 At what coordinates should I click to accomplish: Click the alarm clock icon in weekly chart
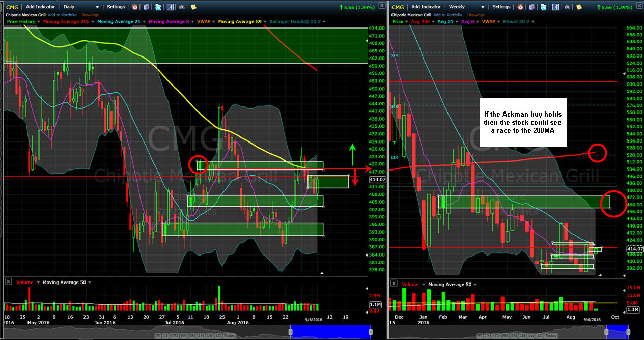pyautogui.click(x=520, y=7)
